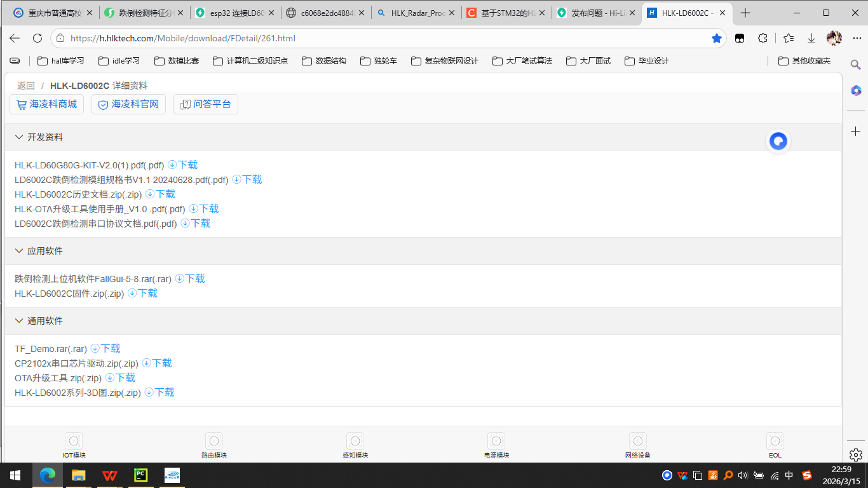Screen dimensions: 868x488
Task: Open the sidebar search magnifier icon
Action: click(x=855, y=64)
